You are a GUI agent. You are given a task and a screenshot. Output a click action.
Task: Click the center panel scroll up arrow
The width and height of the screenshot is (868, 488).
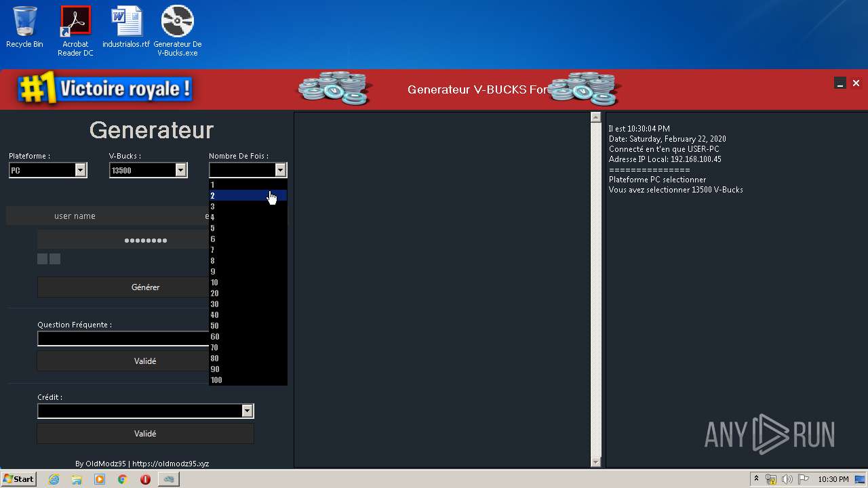point(595,117)
